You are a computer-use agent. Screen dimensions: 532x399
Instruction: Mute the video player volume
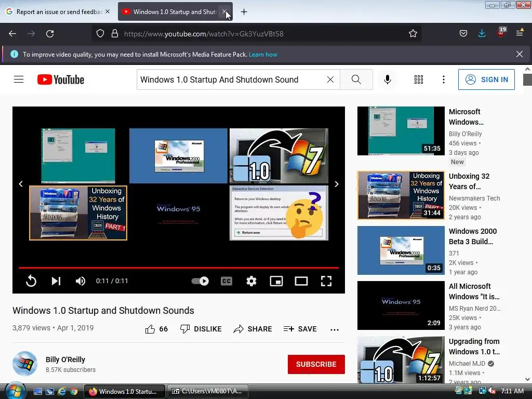81,281
